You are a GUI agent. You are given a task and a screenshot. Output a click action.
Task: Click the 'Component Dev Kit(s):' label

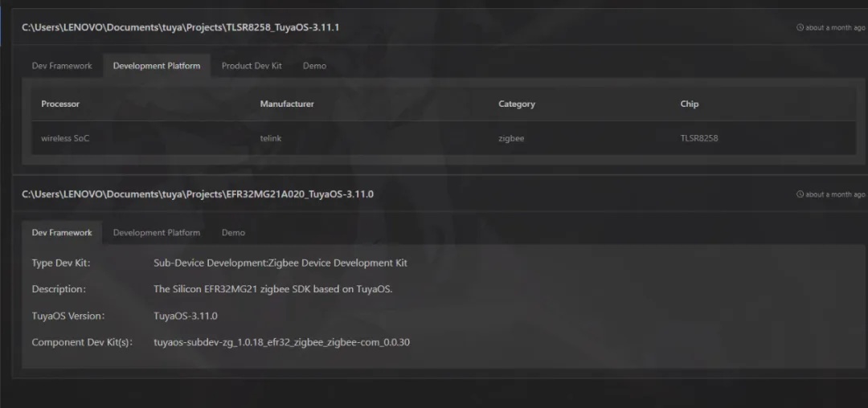[83, 342]
